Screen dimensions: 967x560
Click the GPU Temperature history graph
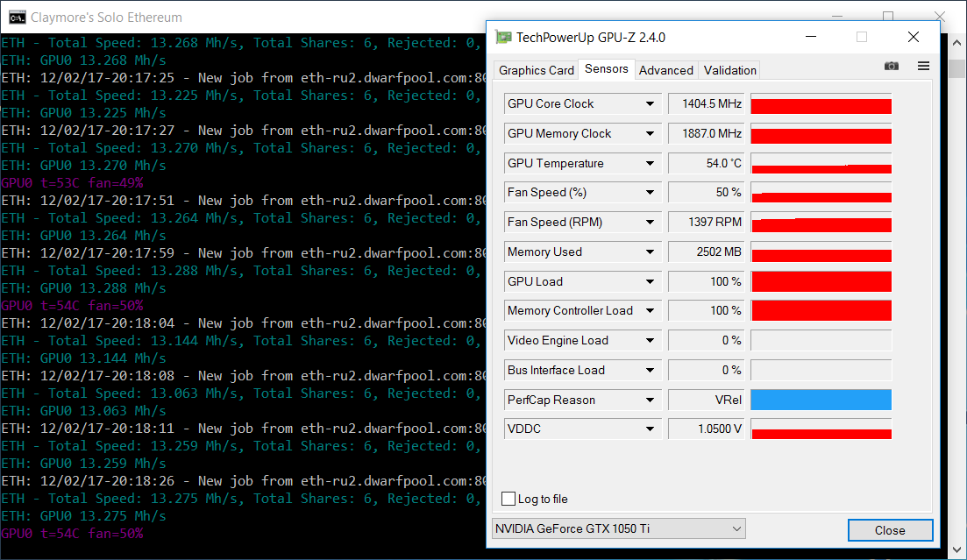pos(821,163)
